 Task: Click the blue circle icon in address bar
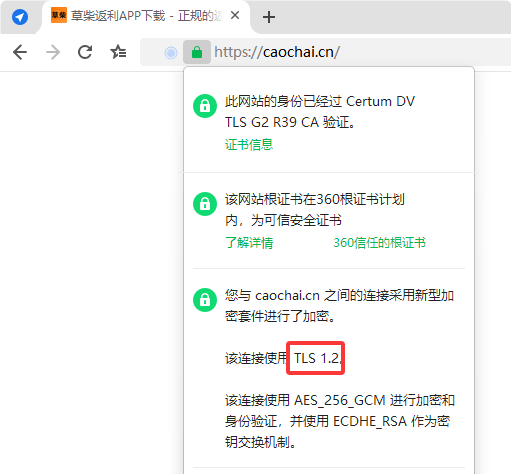171,52
